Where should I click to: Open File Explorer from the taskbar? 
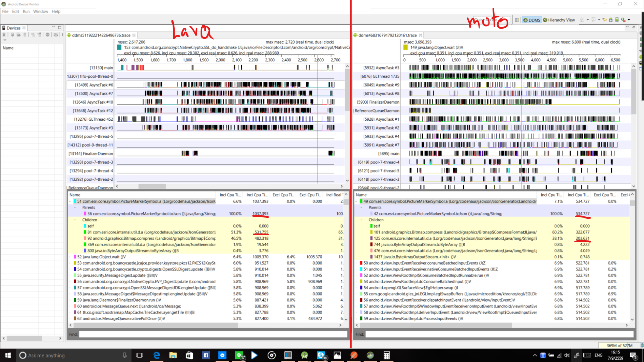tap(173, 355)
